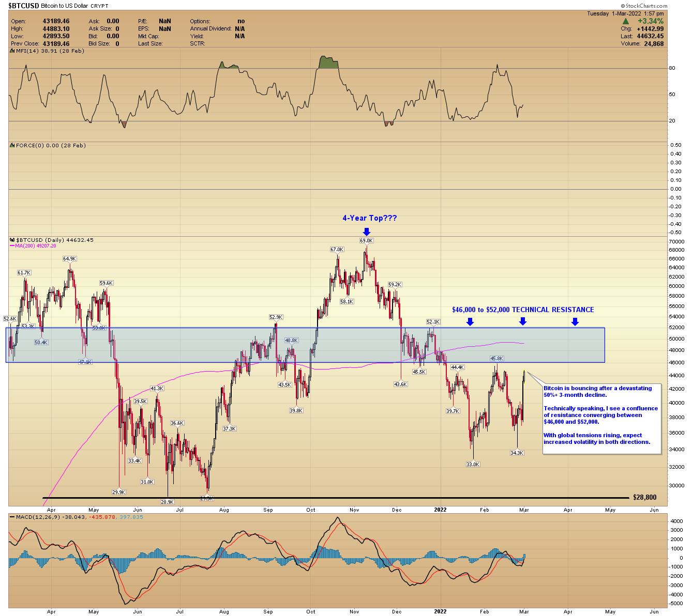Click the 59.6K price label
The height and width of the screenshot is (616, 693).
pyautogui.click(x=106, y=283)
